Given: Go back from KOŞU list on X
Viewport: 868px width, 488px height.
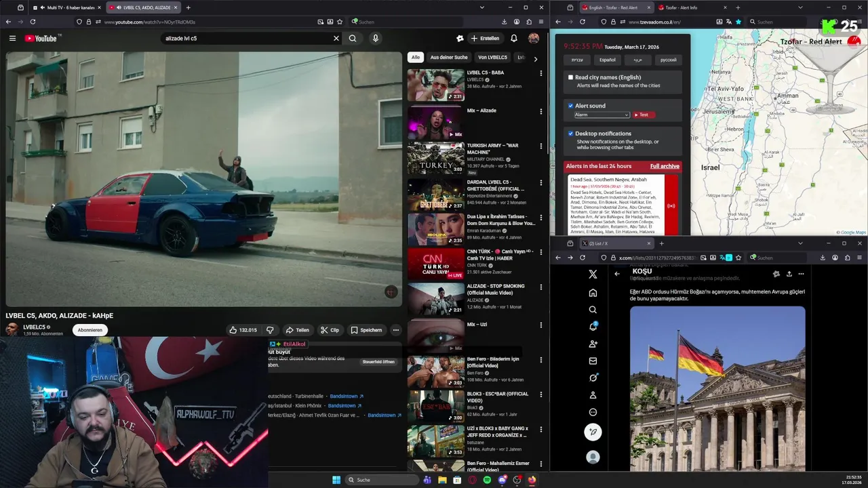Looking at the screenshot, I should tap(617, 274).
